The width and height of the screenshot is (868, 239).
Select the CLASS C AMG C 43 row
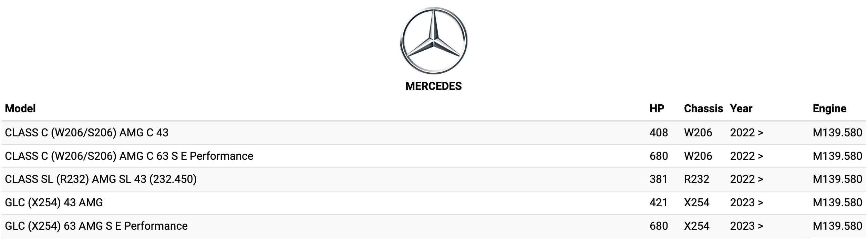click(x=86, y=133)
